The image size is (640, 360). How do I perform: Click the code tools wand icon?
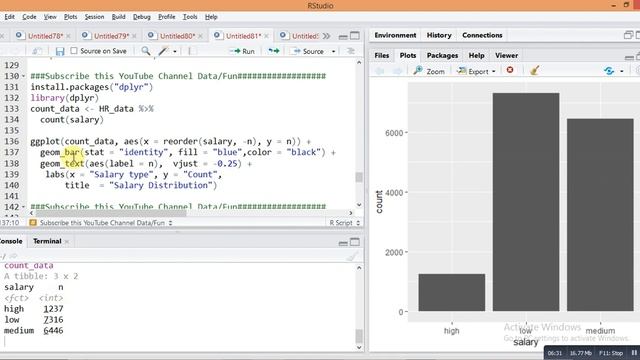(x=163, y=51)
